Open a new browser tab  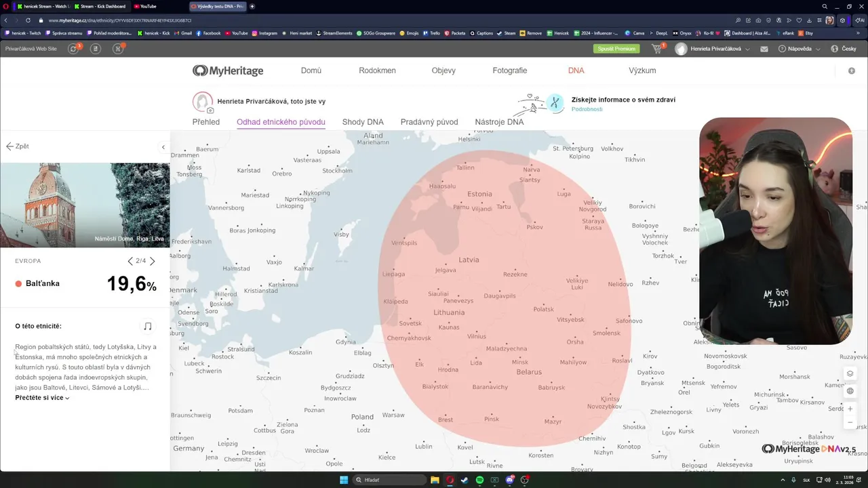pos(252,6)
